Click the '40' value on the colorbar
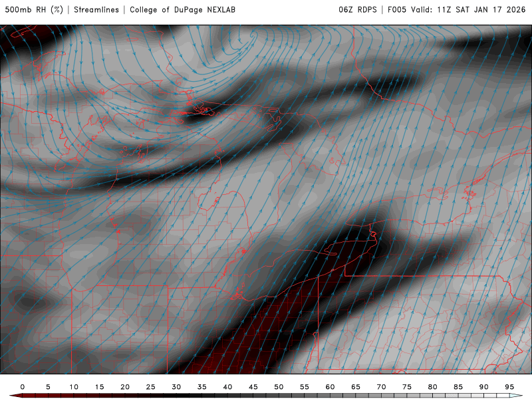Viewport: 532px width, 399px height. coord(227,387)
